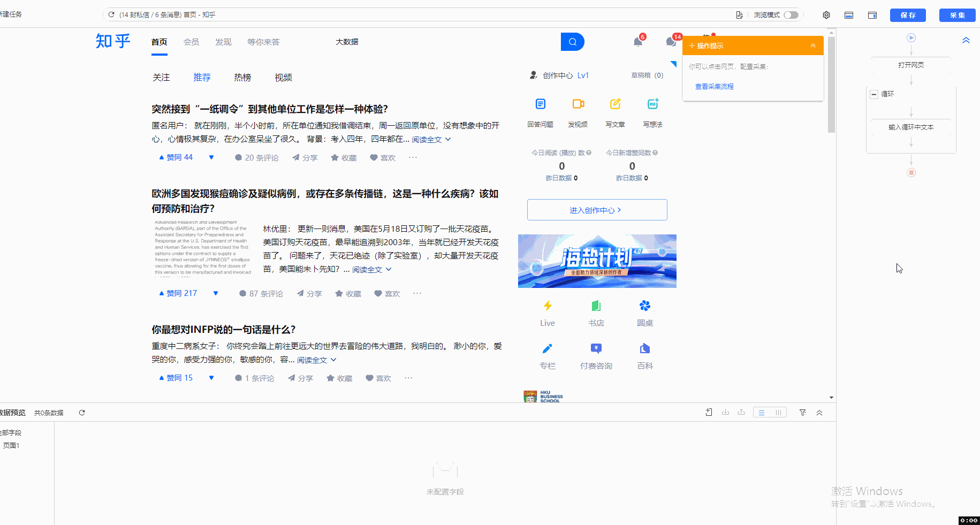980x525 pixels.
Task: Click the 发视频 icon
Action: coord(578,104)
